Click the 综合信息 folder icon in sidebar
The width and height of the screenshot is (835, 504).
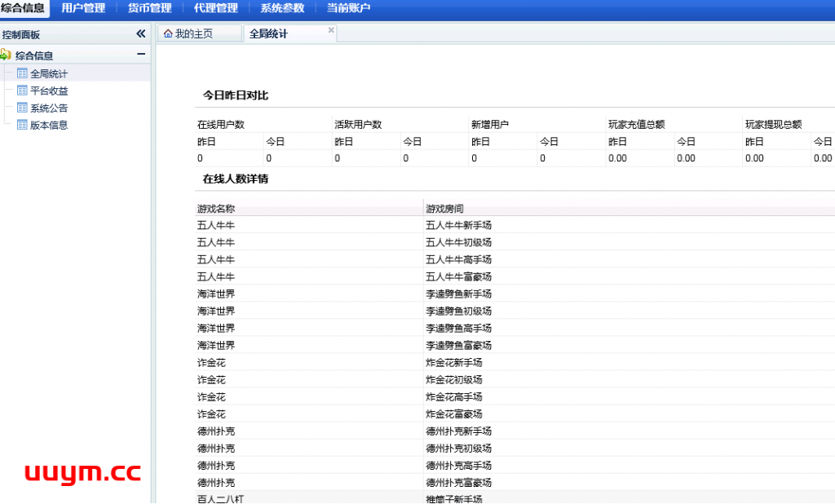[6, 55]
